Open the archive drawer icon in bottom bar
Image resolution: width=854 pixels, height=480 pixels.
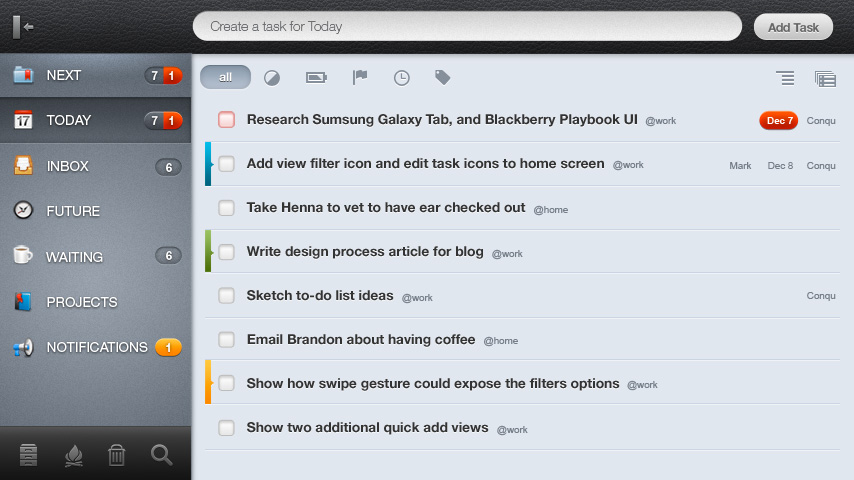(x=28, y=455)
